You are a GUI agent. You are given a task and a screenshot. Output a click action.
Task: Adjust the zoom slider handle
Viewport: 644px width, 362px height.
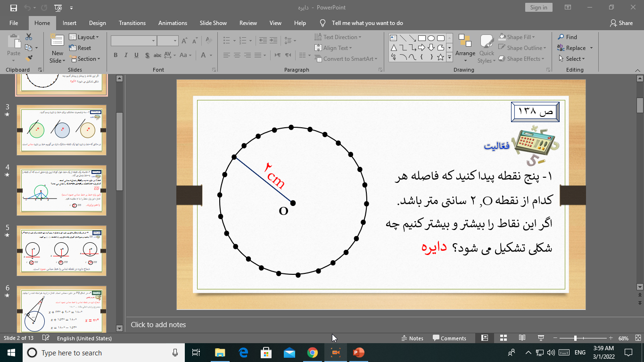point(575,338)
